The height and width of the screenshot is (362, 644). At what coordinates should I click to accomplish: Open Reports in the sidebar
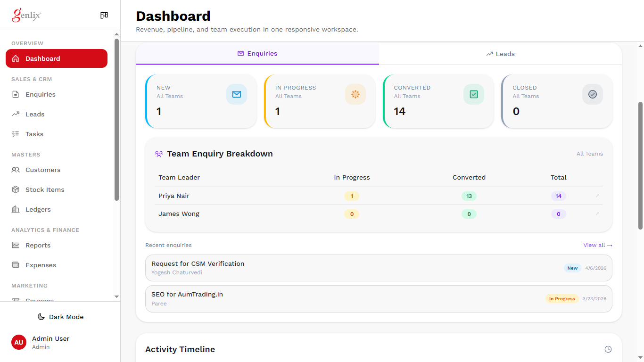click(38, 245)
